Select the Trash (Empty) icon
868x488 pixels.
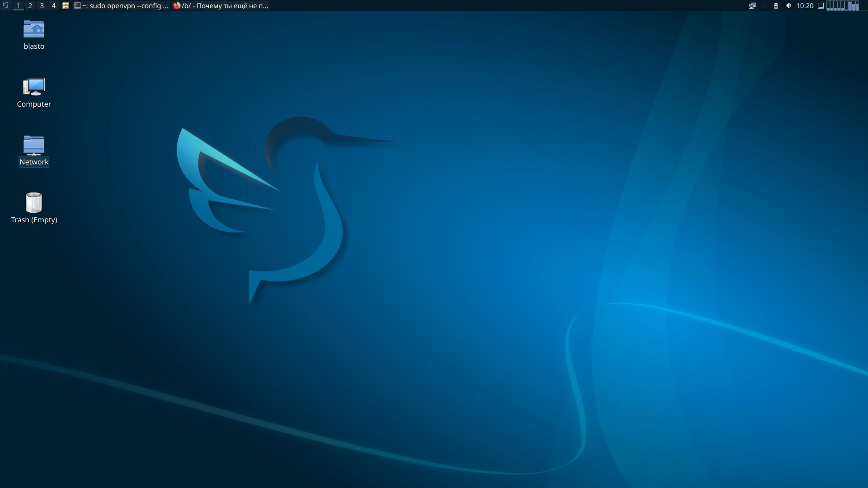[34, 203]
